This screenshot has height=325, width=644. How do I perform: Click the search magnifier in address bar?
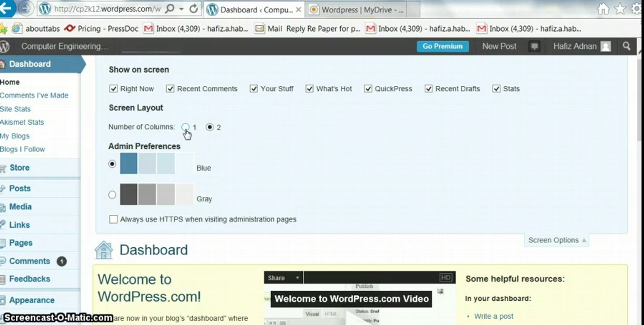(170, 9)
